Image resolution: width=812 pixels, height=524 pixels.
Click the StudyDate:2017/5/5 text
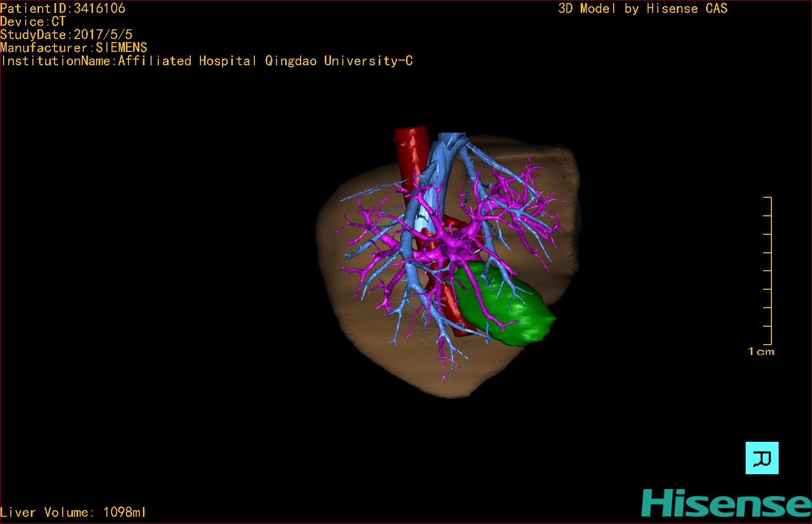pos(66,34)
